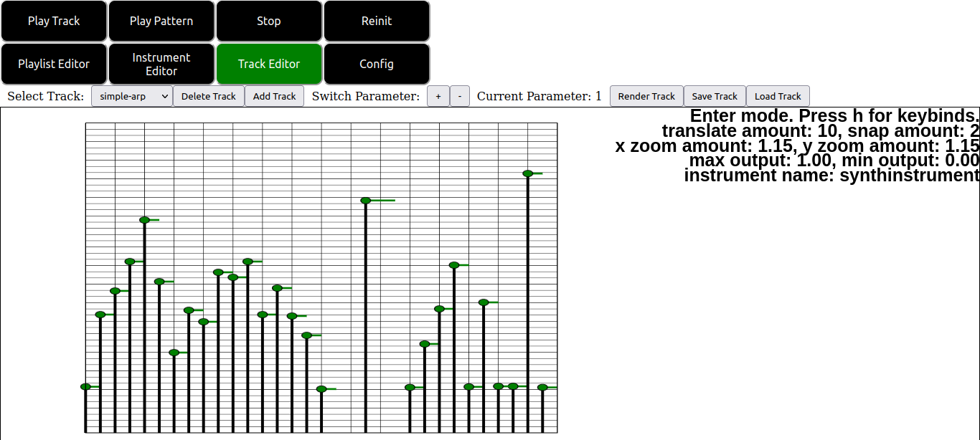This screenshot has height=440, width=980.
Task: Delete the current track
Action: point(208,96)
